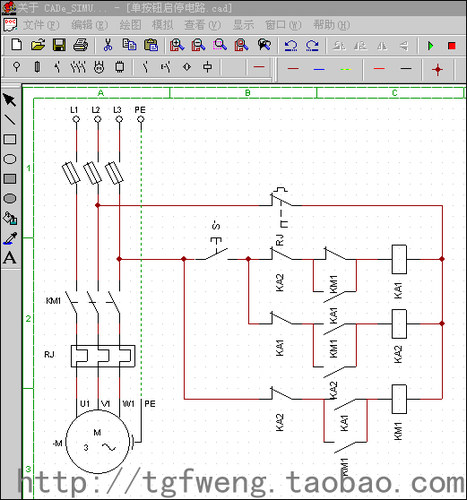Select the chip-shaped component library icon
The width and height of the screenshot is (467, 500).
(x=119, y=67)
